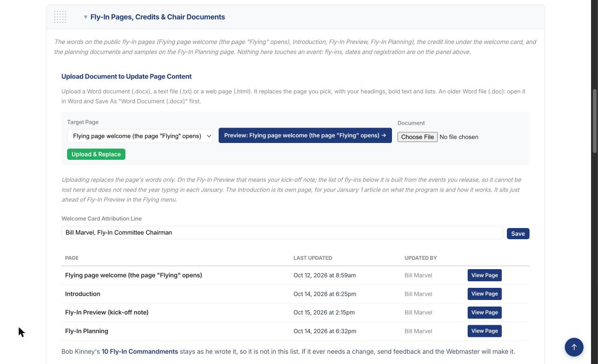Click the "Oct 15, 2026 at 2:15pm" timestamp

(324, 313)
